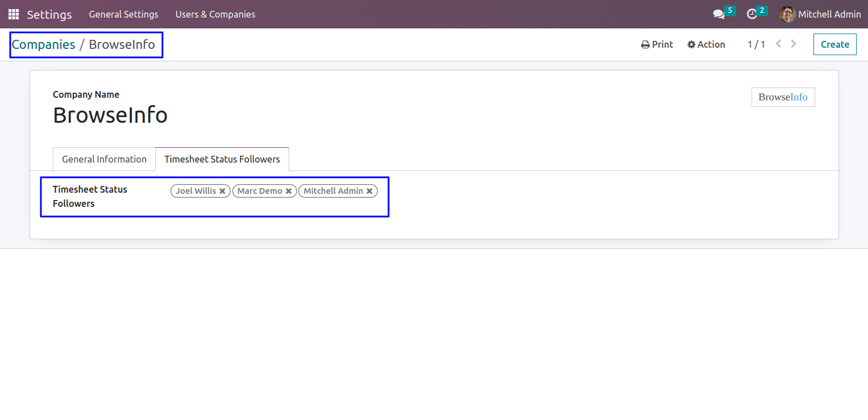Remove Joel Willis follower tag
Viewport: 868px width, 420px height.
coord(223,191)
